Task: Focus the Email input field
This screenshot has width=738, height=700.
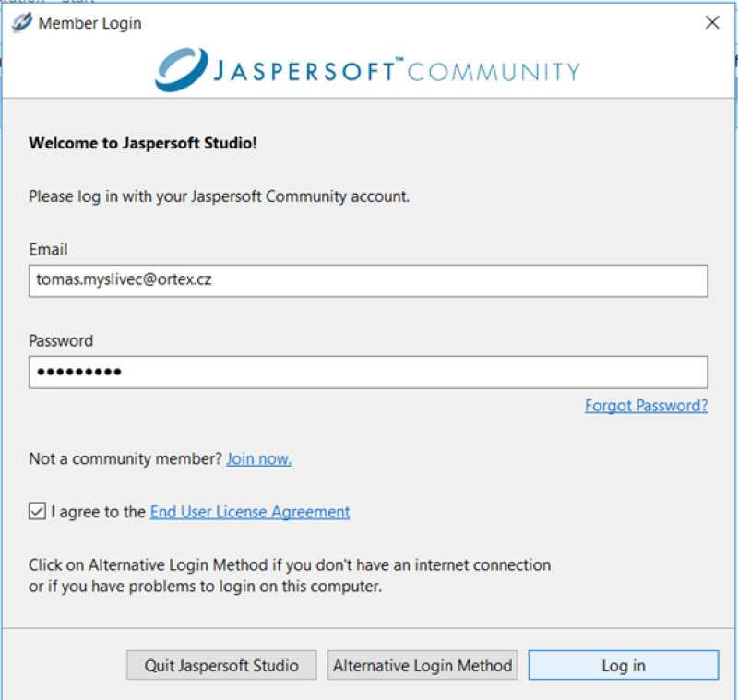Action: point(368,280)
